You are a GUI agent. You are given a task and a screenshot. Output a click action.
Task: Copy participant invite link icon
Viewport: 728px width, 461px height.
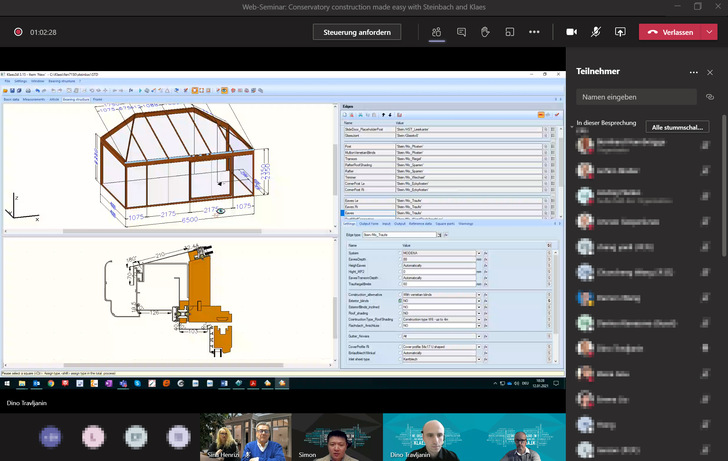pos(710,97)
